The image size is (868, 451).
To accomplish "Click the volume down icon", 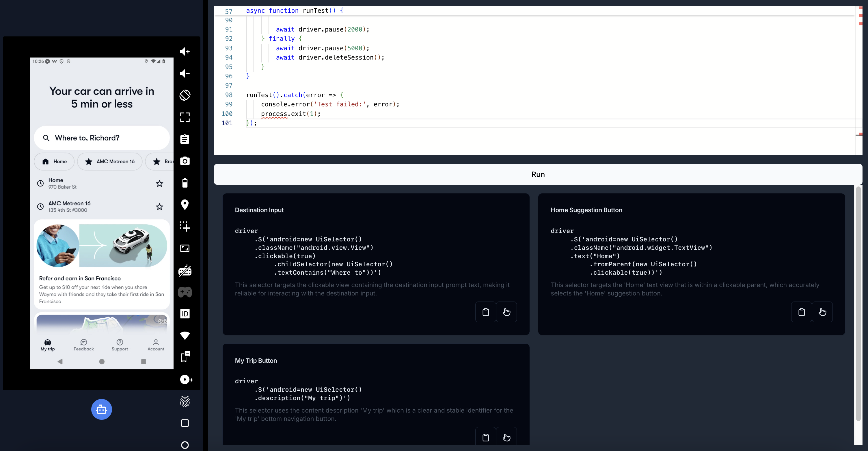I will click(x=185, y=73).
